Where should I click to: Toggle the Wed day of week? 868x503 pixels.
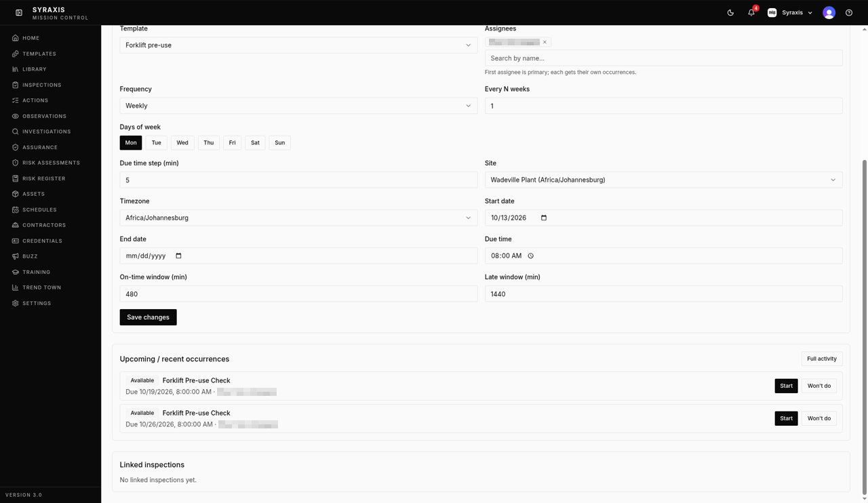182,142
